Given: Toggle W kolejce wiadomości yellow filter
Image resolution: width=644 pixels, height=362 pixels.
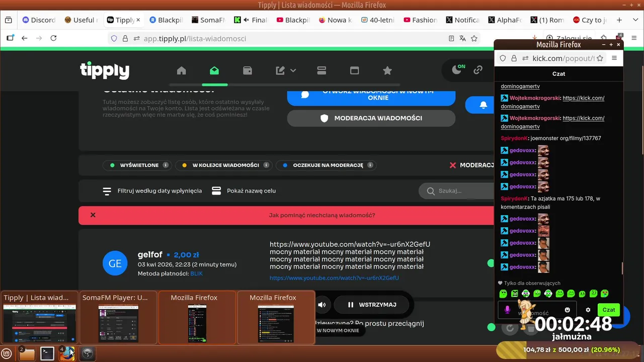Looking at the screenshot, I should coord(224,165).
